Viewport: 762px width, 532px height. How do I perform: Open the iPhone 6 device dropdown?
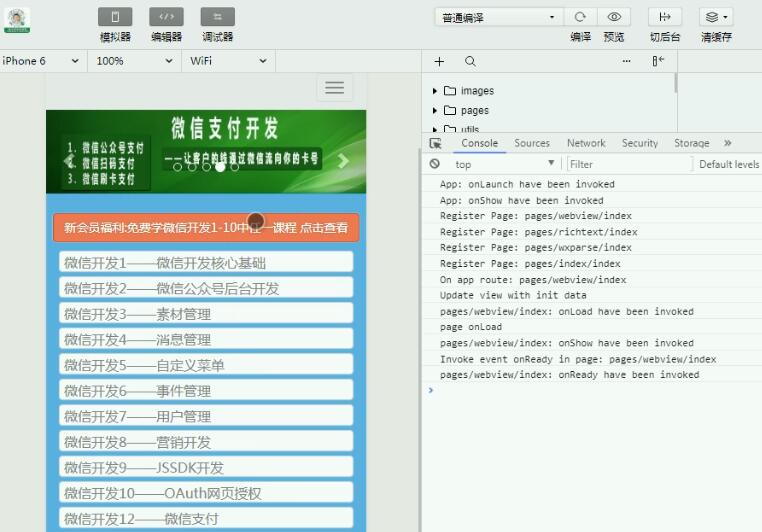pyautogui.click(x=41, y=61)
